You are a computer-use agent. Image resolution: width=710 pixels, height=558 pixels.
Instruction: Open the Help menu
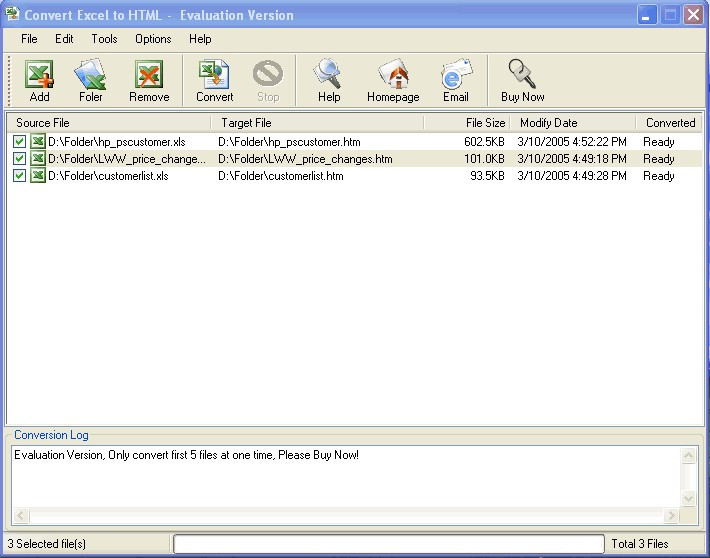click(200, 39)
